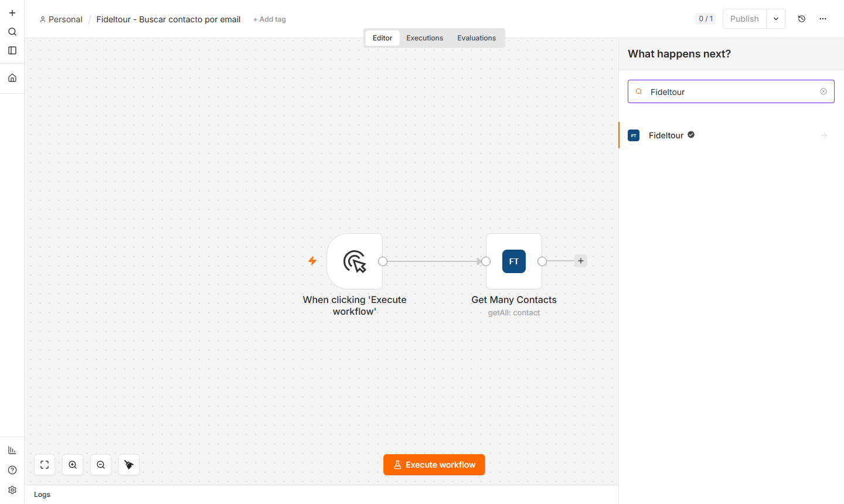Select the Fideltour node search result
The image size is (844, 504).
click(731, 135)
